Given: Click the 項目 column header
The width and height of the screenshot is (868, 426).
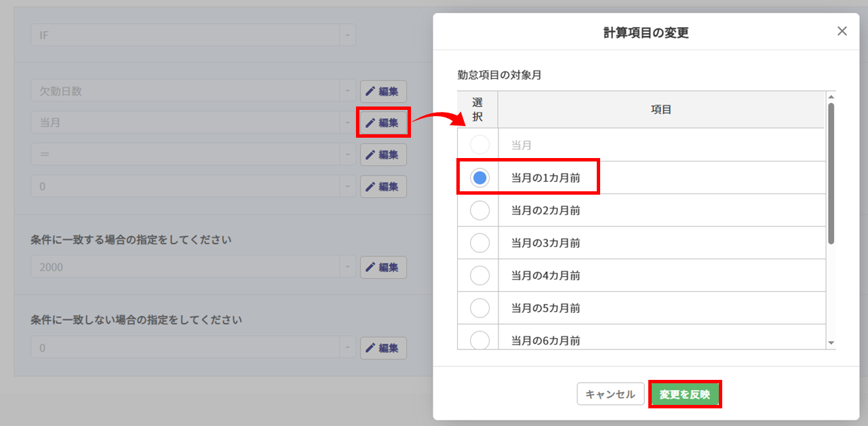Looking at the screenshot, I should point(661,109).
